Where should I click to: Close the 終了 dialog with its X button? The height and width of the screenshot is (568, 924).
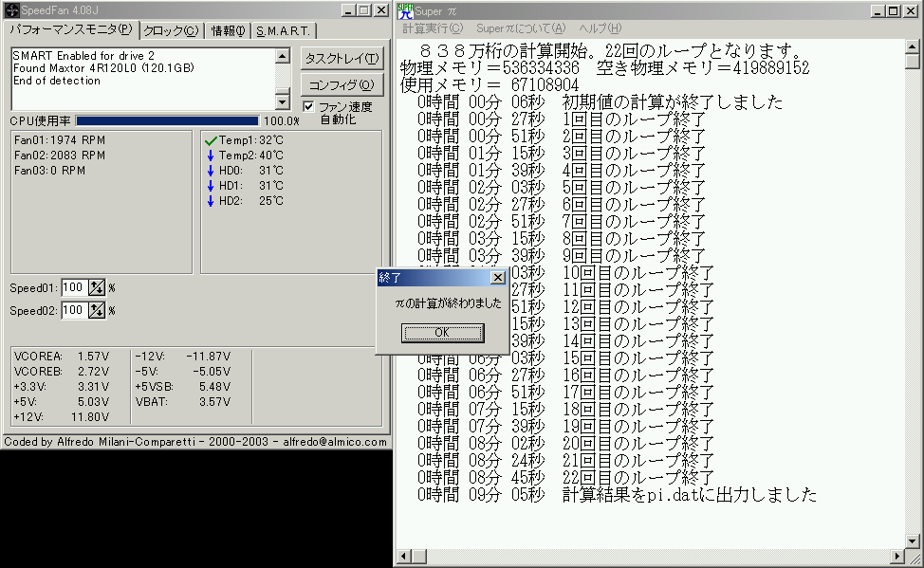[497, 277]
